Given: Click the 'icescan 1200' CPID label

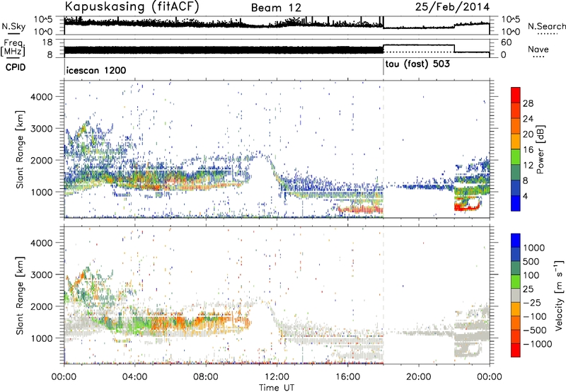Looking at the screenshot, I should pos(96,70).
